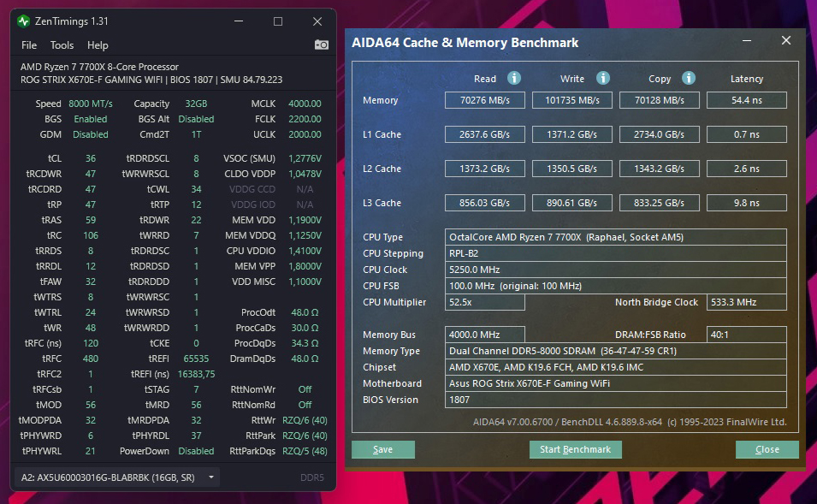Click the AMD Ryzen 7 7700X processor name
This screenshot has height=504, width=817.
(99, 67)
